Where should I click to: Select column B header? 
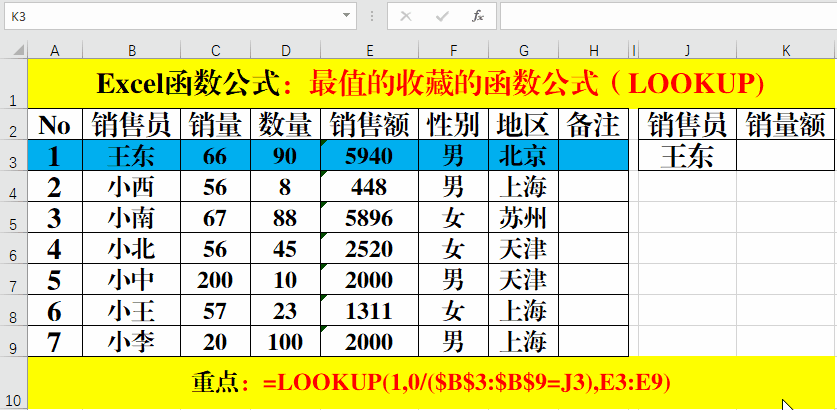click(x=131, y=51)
